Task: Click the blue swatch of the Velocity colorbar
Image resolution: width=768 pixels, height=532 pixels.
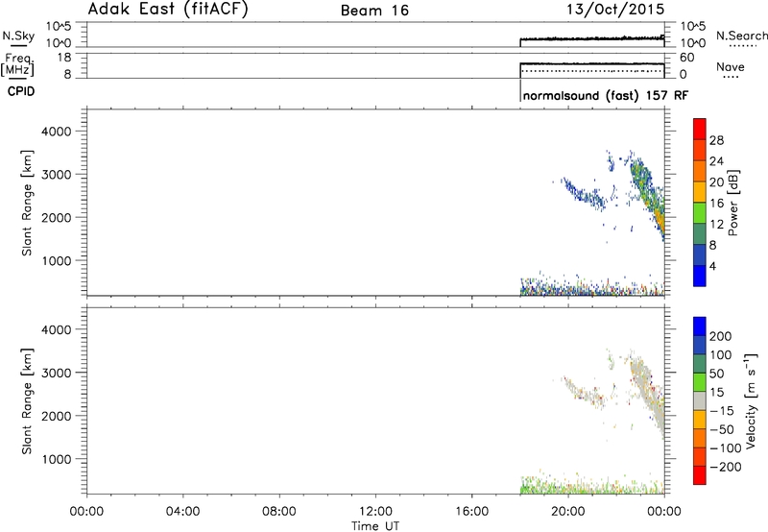Action: tap(700, 326)
